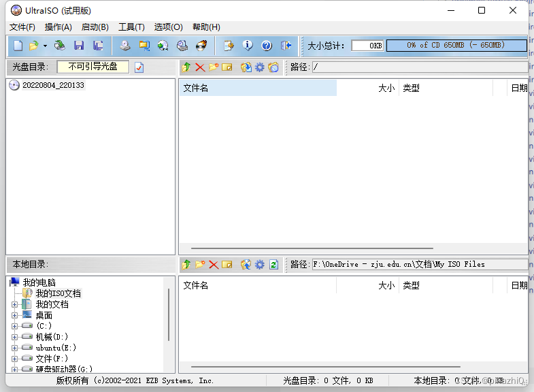This screenshot has width=534, height=392.
Task: Click the Rename icon in 本地目录 toolbar
Action: click(227, 265)
